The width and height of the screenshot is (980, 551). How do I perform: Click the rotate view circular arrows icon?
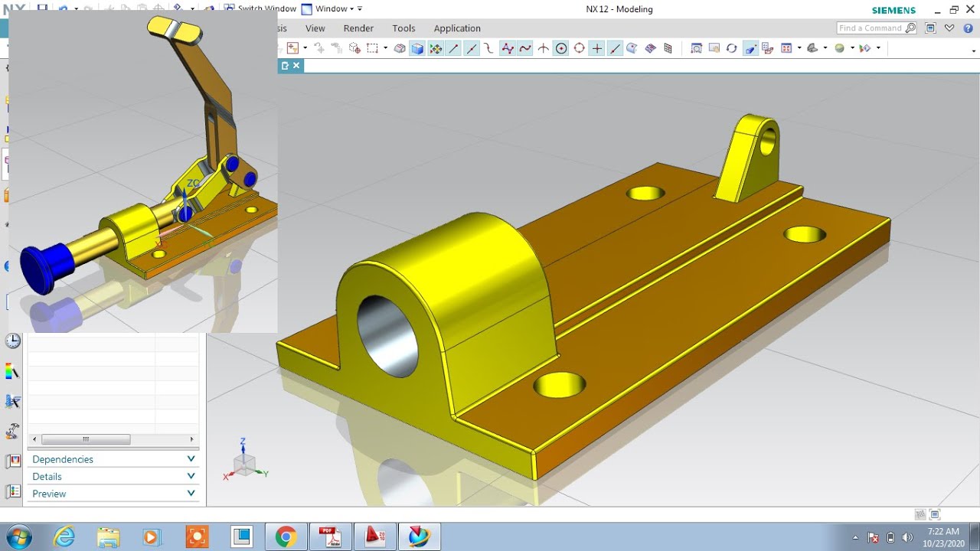[x=732, y=48]
